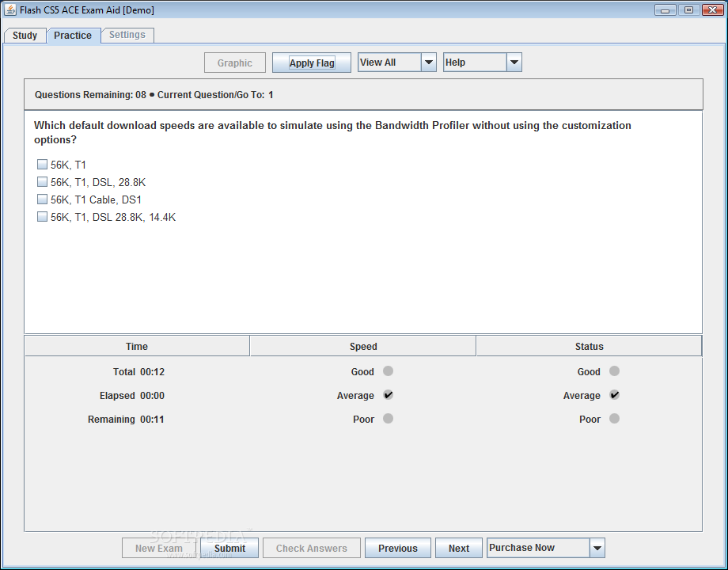Select the Good status indicator
The width and height of the screenshot is (728, 570).
click(x=614, y=371)
